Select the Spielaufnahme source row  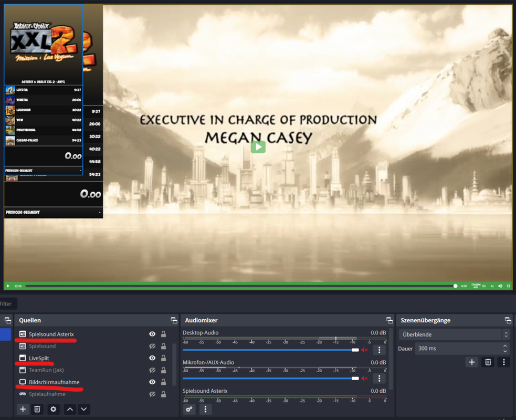point(93,394)
